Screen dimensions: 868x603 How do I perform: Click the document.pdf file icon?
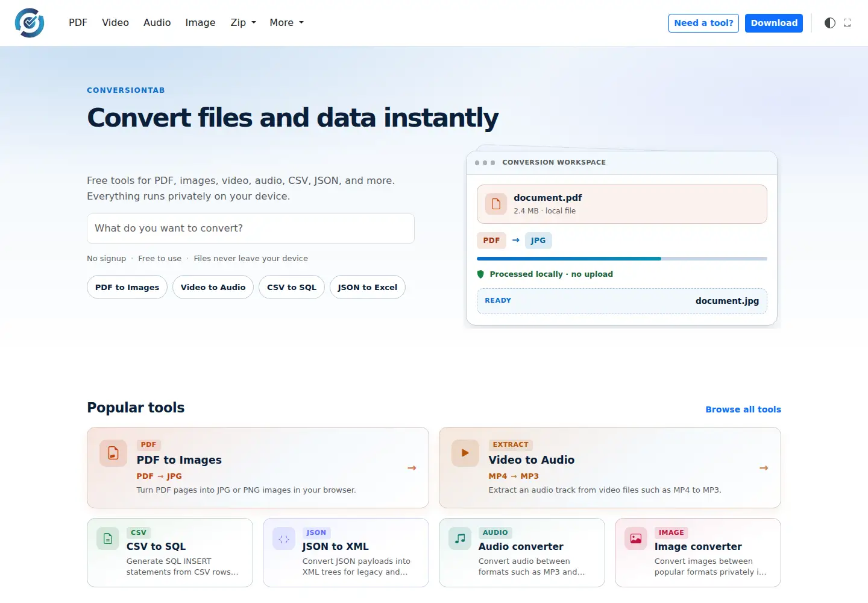click(x=495, y=204)
